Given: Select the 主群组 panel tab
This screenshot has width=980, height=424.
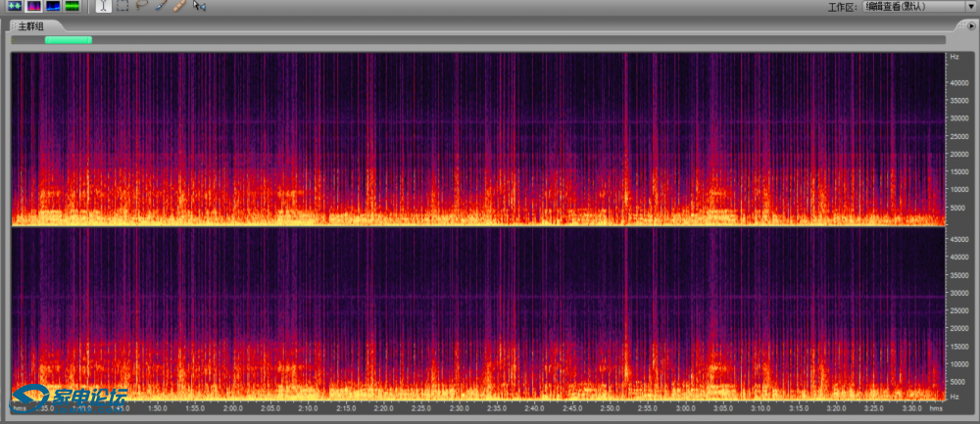Looking at the screenshot, I should tap(31, 26).
